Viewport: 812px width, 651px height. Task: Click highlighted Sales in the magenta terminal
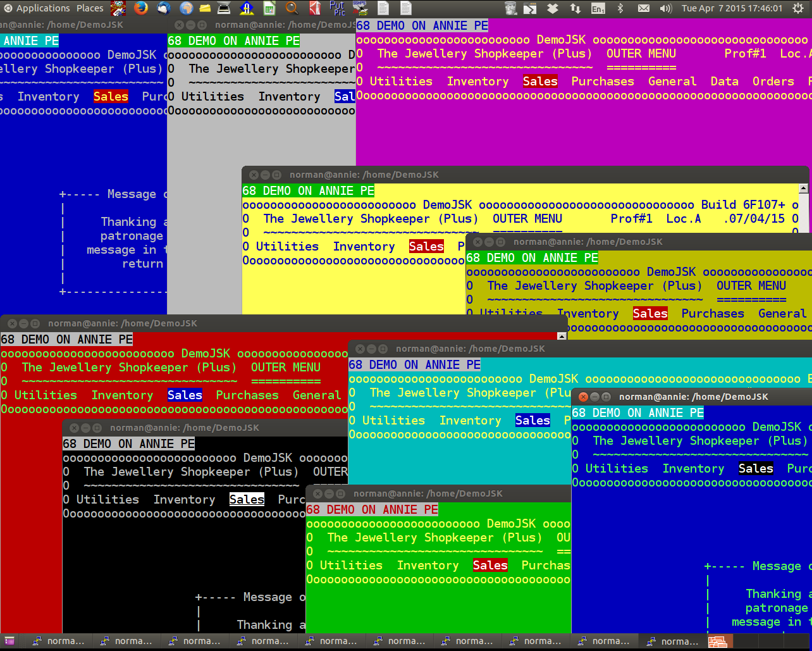click(x=541, y=81)
